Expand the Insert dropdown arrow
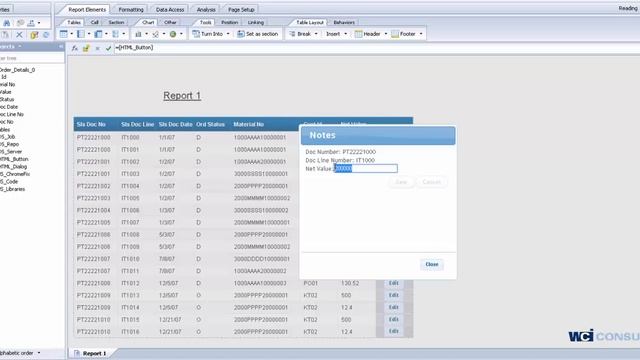The height and width of the screenshot is (360, 640). pos(346,34)
